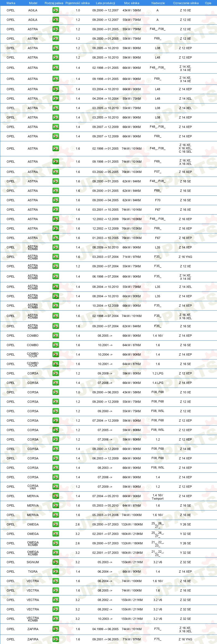
Task: Click engine code Z 16 XE, X 16 XEL, C 16 SEL
Action: tap(185, 148)
